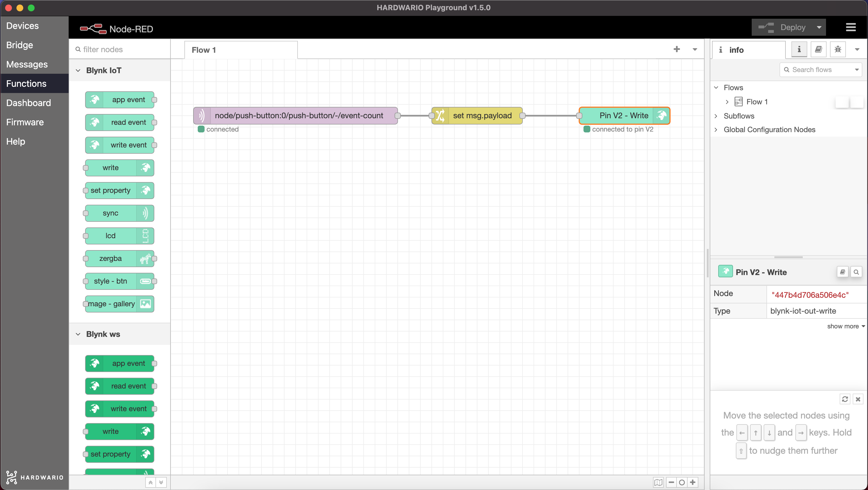Collapse the Blynk IoT palette category

[x=120, y=70]
